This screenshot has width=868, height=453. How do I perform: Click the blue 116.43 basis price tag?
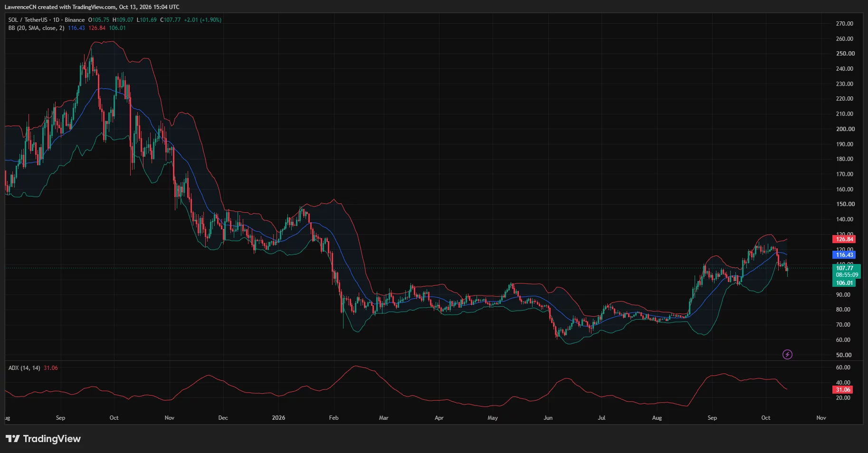844,255
